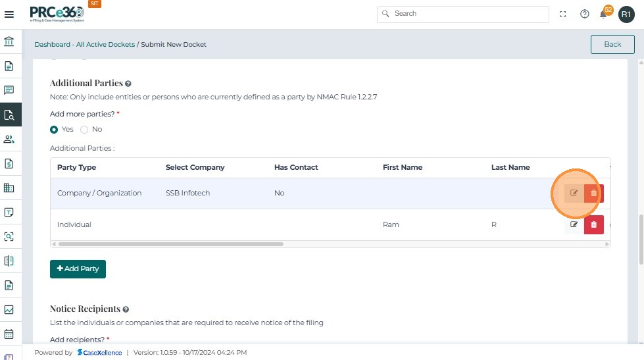Open the hamburger navigation menu
Viewport: 644px width, 360px height.
point(9,14)
